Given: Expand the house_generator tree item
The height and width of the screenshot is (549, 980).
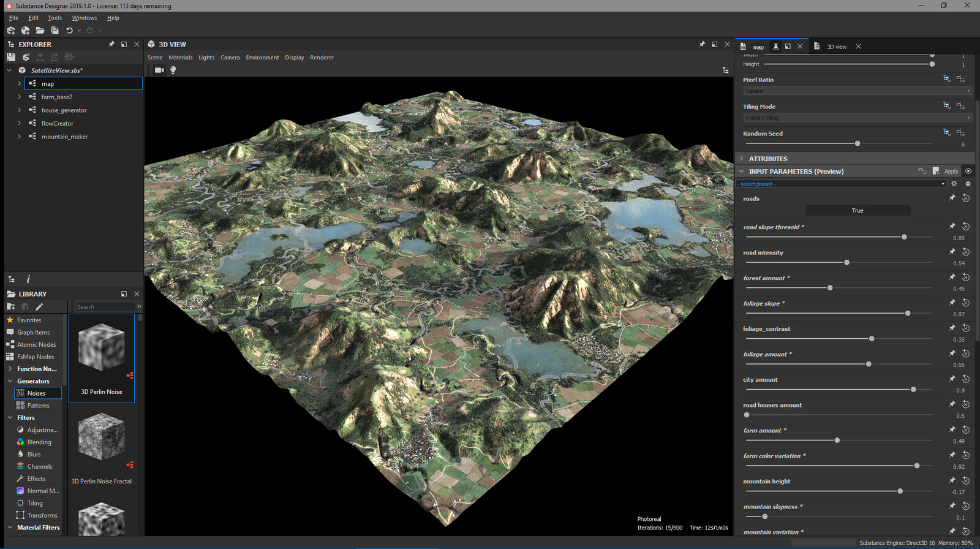Looking at the screenshot, I should 19,110.
